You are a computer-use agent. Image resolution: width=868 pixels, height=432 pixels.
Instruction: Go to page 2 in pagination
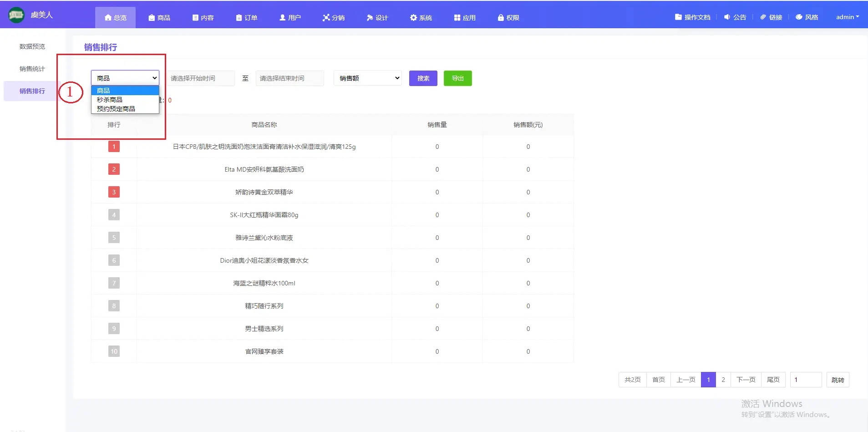pos(723,380)
